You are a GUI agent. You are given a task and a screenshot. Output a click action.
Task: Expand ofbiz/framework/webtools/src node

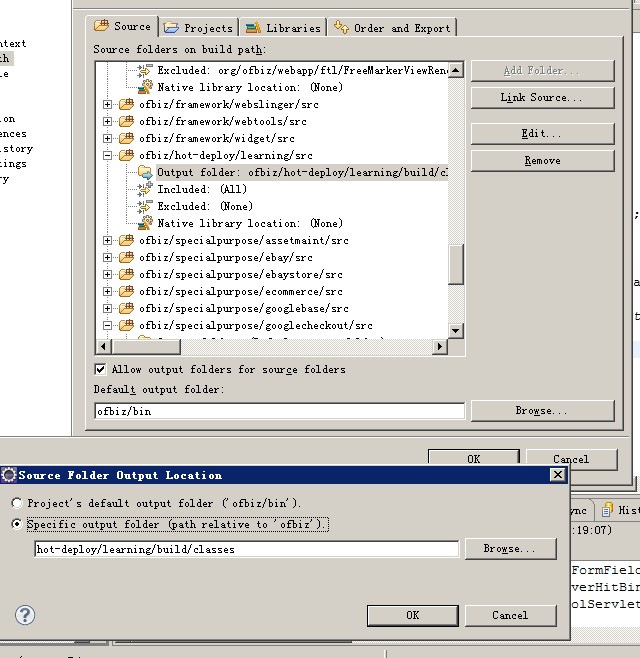click(x=107, y=121)
